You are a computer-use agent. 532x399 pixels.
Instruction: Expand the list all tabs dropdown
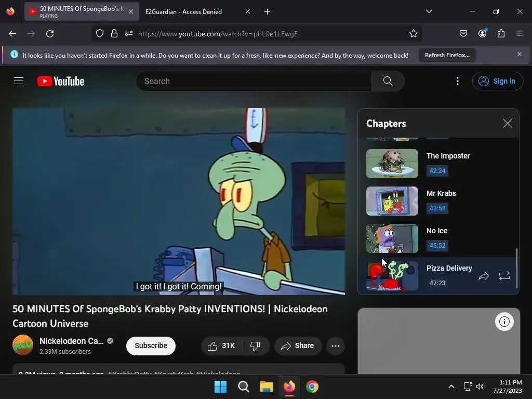[x=429, y=11]
